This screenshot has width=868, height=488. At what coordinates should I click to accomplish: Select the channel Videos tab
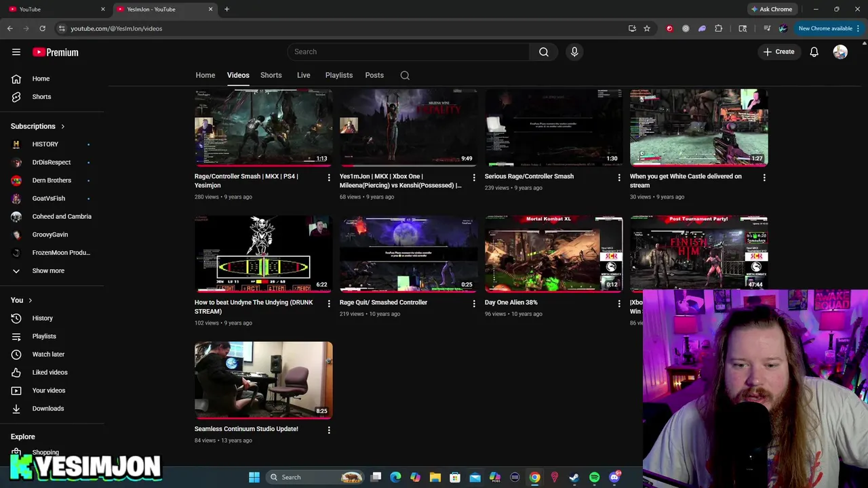(x=238, y=75)
